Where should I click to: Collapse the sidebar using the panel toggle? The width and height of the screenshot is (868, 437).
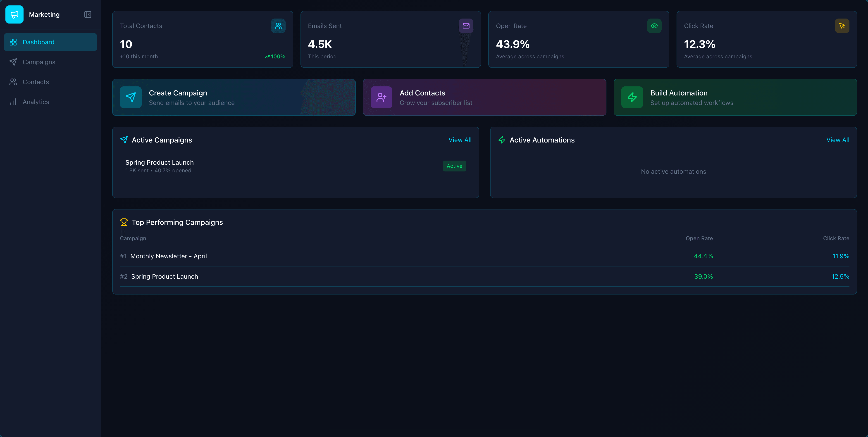[x=87, y=14]
